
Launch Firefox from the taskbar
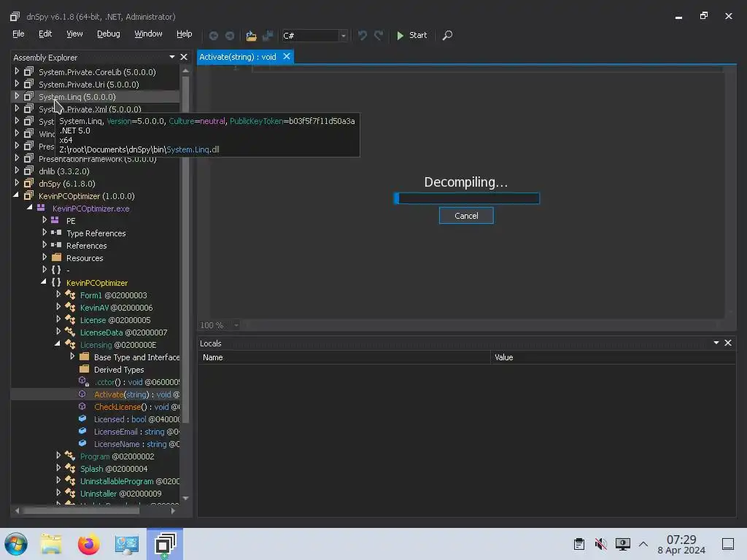(88, 544)
